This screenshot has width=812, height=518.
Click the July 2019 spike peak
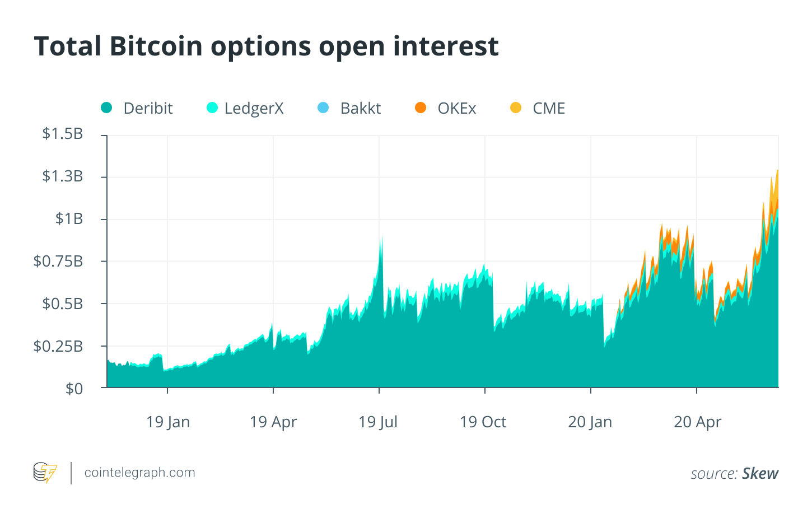(x=381, y=238)
